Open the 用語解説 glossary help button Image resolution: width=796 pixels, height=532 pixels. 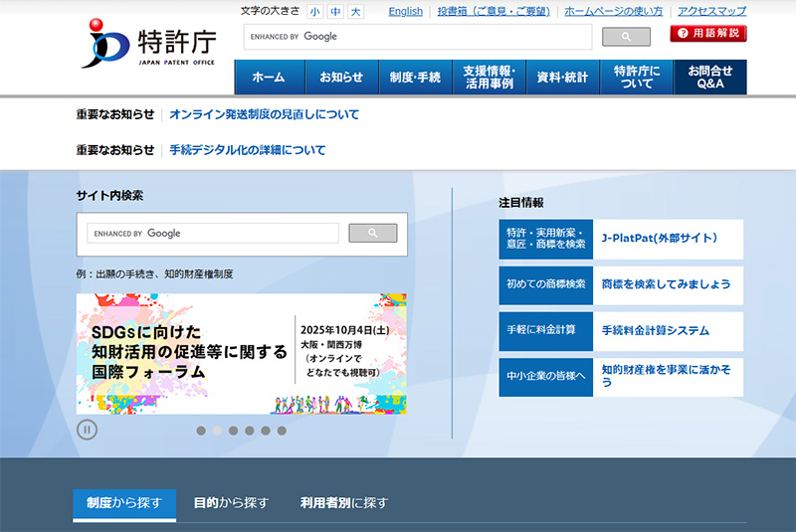pyautogui.click(x=707, y=34)
